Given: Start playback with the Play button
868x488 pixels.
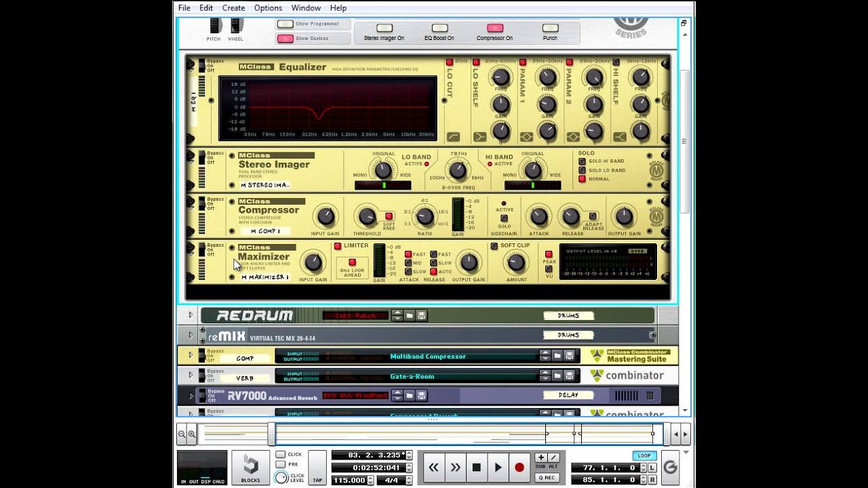Looking at the screenshot, I should tap(498, 468).
